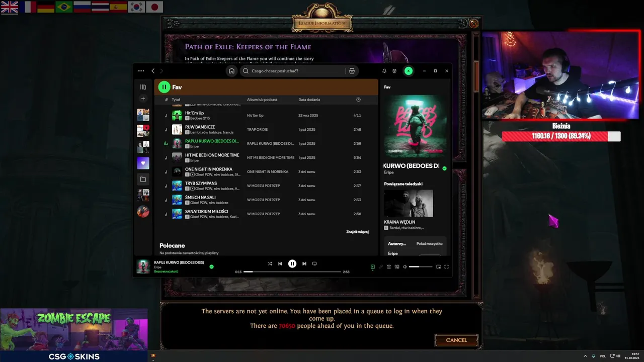Click small album art in player bar

(x=143, y=266)
